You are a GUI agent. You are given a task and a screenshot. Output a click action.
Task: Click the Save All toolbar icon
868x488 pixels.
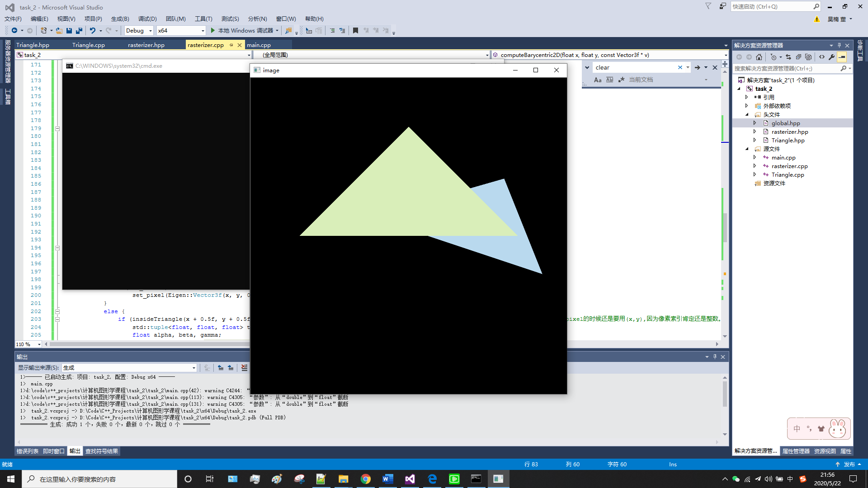coord(79,31)
